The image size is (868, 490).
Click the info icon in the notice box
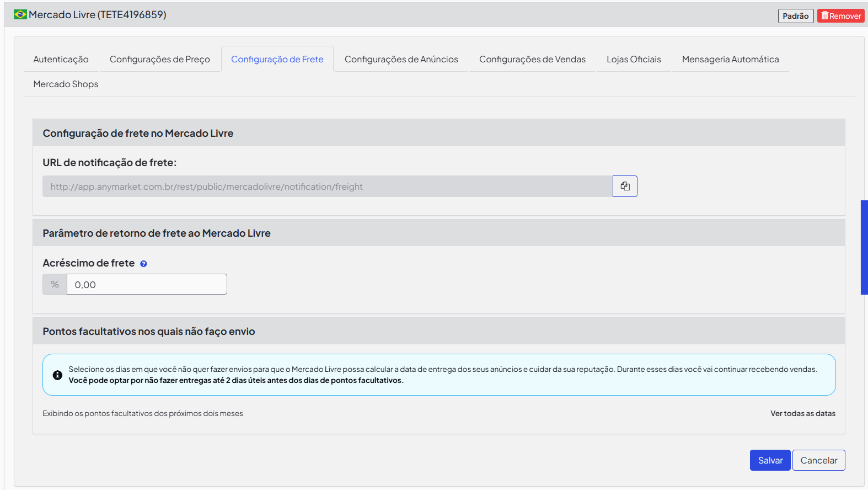point(57,375)
